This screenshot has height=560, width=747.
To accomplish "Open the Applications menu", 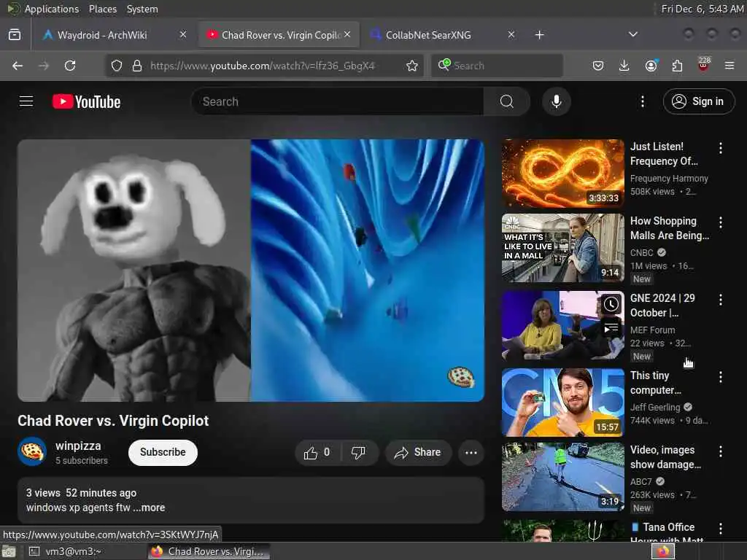I will coord(52,9).
